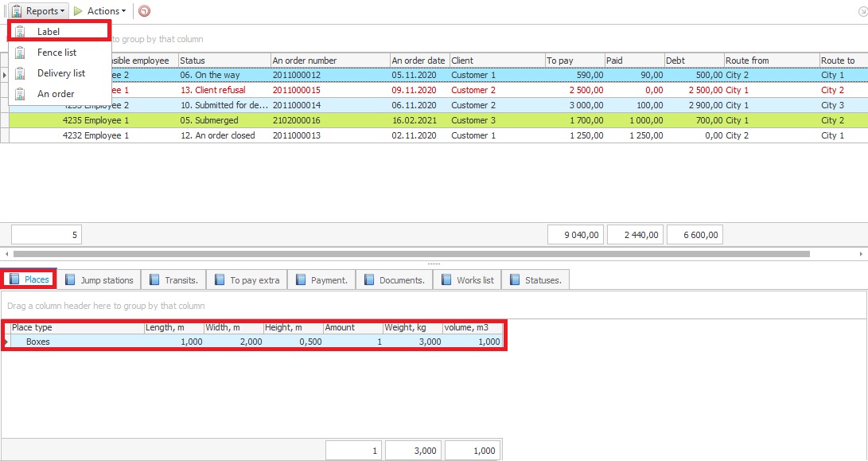Select the Customer 3 order row

click(472, 120)
